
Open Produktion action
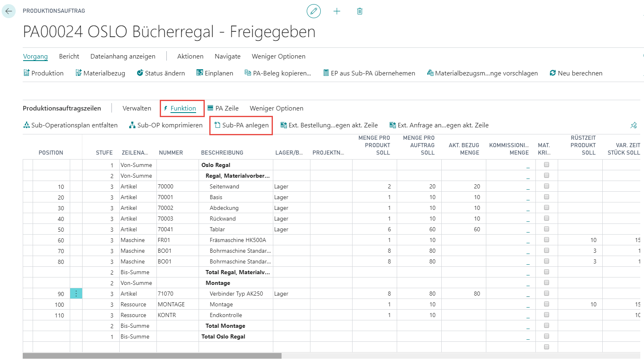pos(43,73)
